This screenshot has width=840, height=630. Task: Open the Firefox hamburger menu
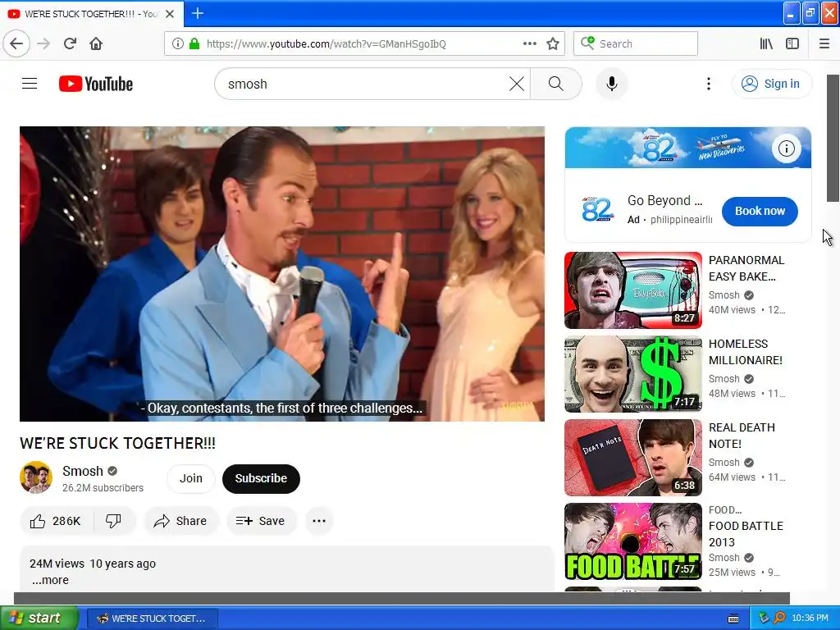(x=824, y=44)
